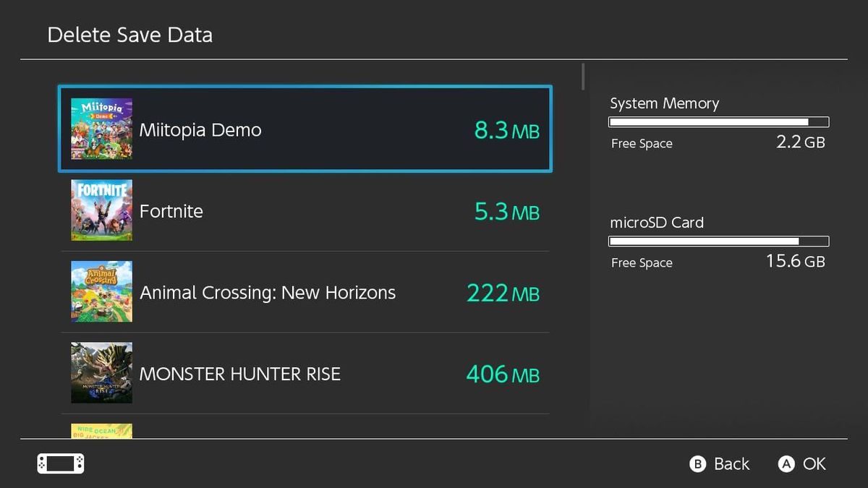Select the Miitopia Demo save data entry

305,129
